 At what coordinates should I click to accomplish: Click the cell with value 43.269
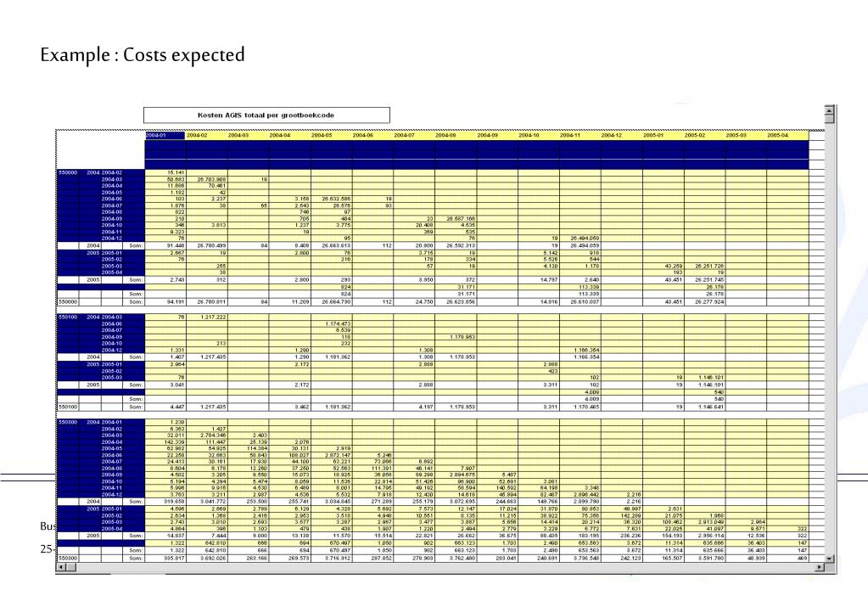point(664,267)
